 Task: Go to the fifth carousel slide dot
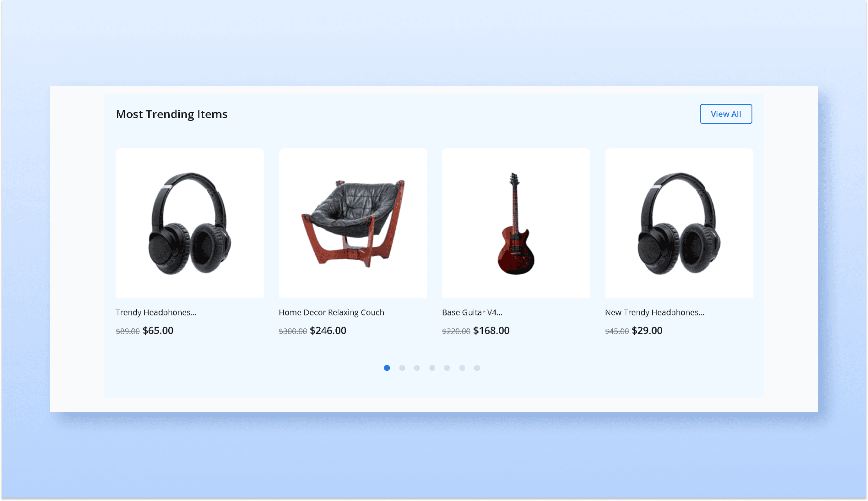(447, 368)
